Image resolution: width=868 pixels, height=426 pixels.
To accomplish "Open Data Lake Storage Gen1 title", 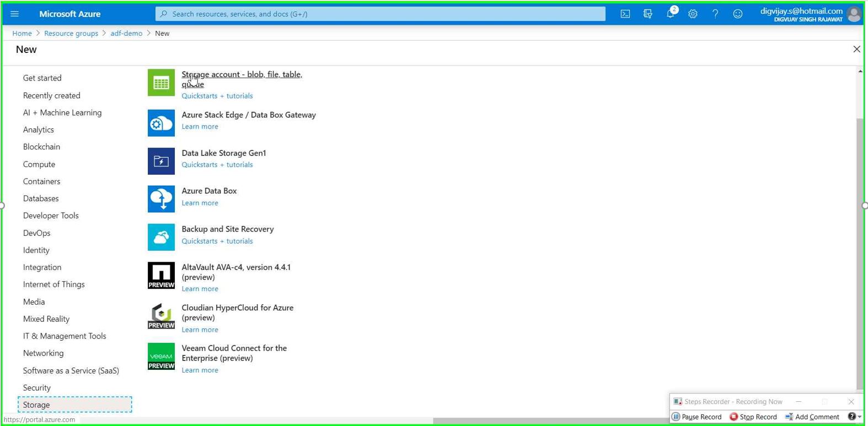I will click(x=224, y=153).
